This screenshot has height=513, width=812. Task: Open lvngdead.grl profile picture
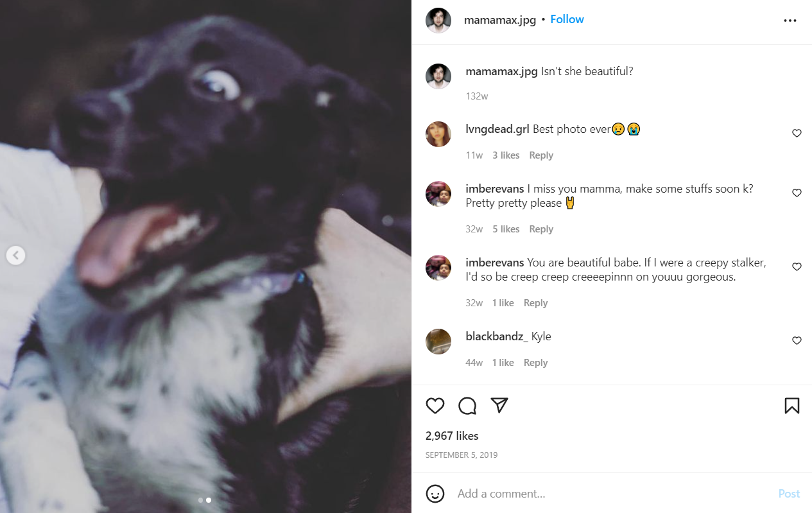[438, 134]
